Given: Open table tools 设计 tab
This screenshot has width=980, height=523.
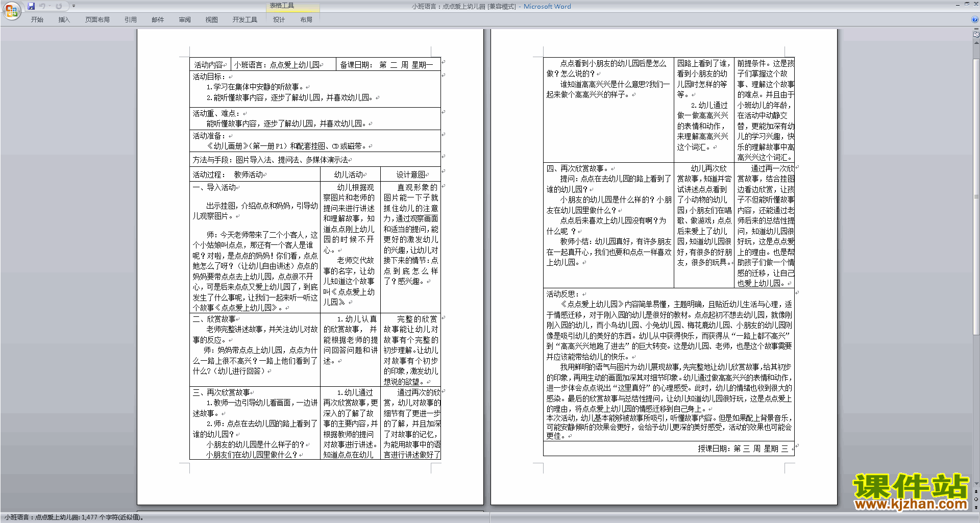Looking at the screenshot, I should tap(279, 20).
